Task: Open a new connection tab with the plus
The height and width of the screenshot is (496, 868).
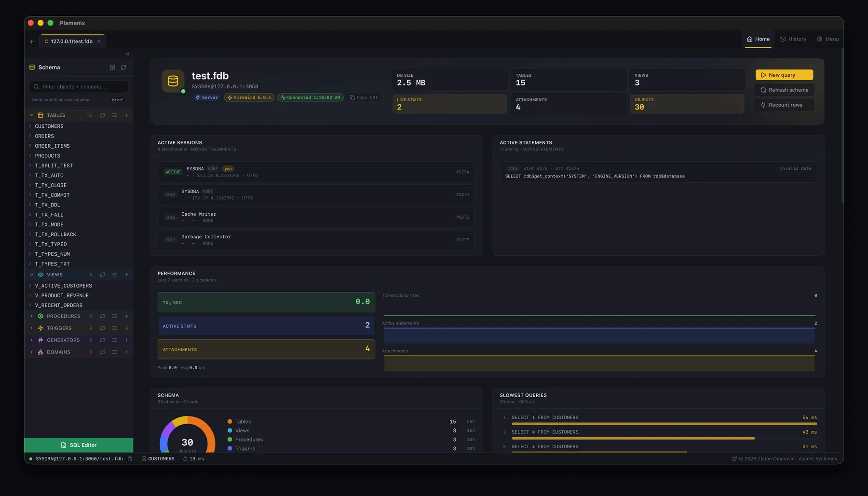Action: [x=31, y=41]
